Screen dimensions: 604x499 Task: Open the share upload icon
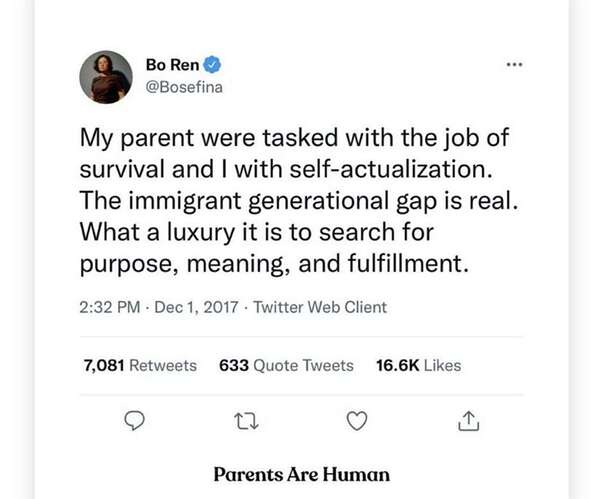pos(469,421)
